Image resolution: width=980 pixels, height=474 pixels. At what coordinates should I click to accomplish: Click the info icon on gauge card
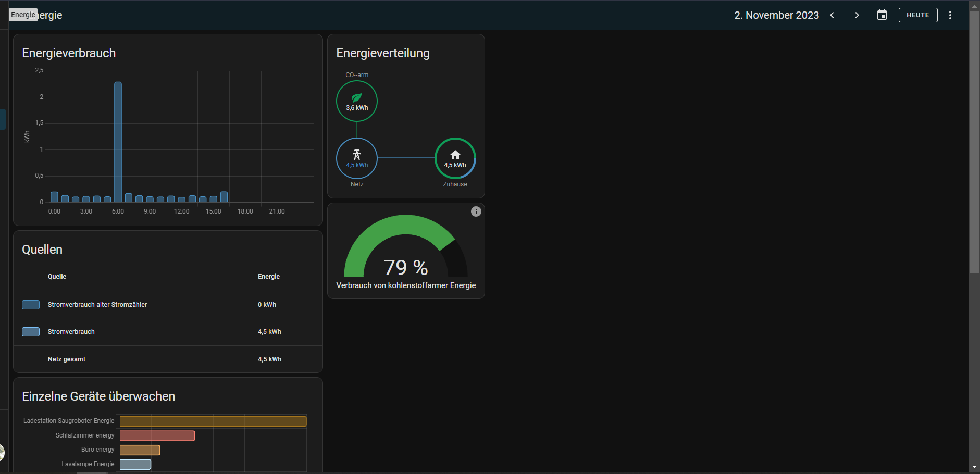click(x=476, y=211)
